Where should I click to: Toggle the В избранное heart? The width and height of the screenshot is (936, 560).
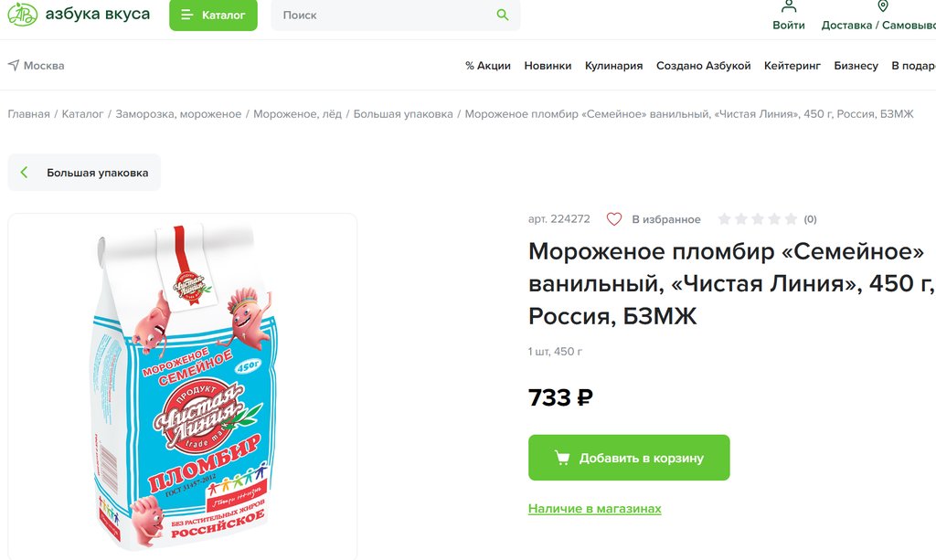tap(614, 219)
